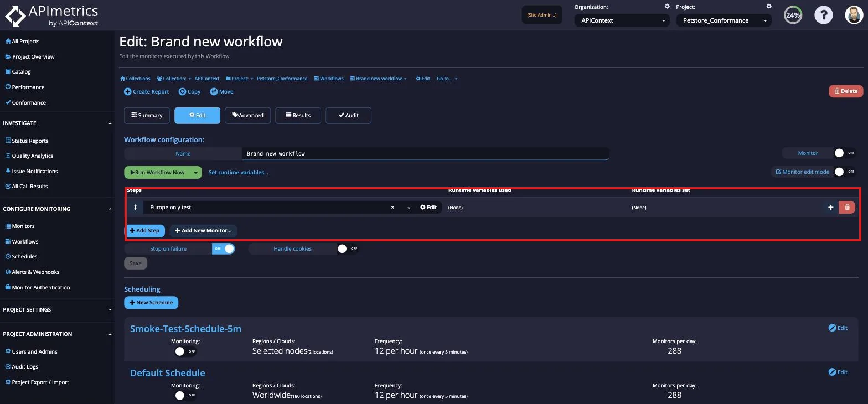Open the help question mark icon
Image resolution: width=868 pixels, height=404 pixels.
pos(823,15)
